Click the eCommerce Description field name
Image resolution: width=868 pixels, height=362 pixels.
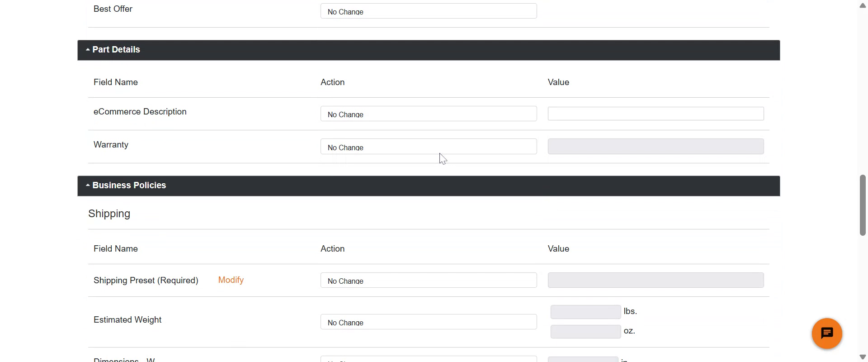tap(140, 112)
